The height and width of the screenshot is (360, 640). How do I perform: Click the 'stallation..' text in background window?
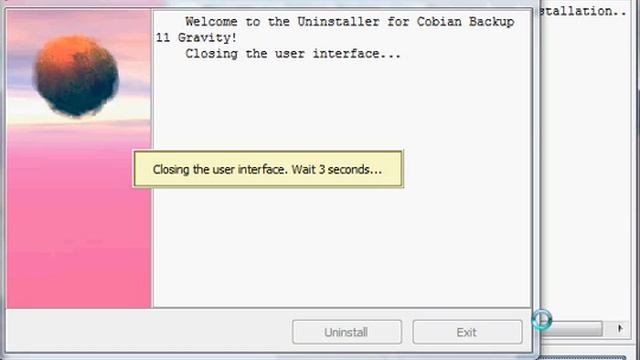pyautogui.click(x=583, y=11)
